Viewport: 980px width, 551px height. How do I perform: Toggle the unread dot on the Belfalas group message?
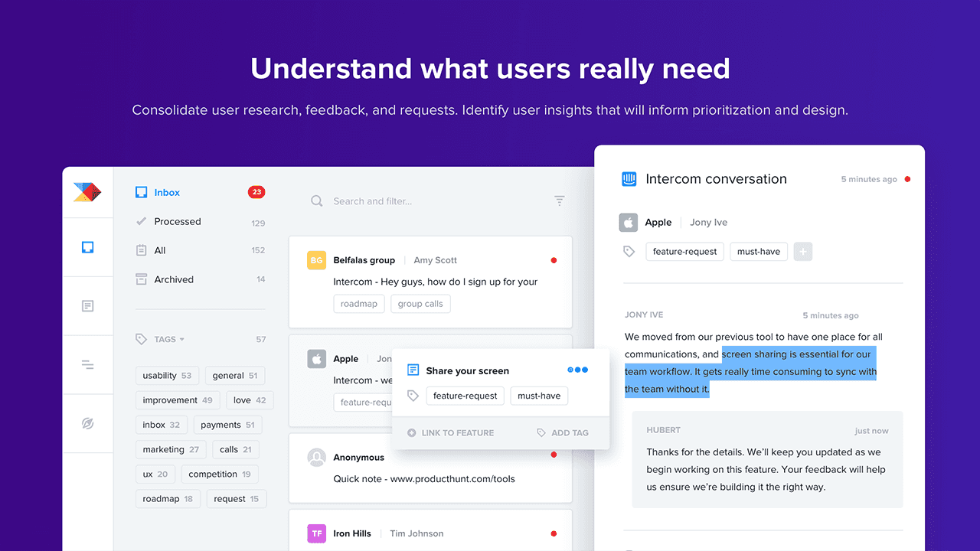pyautogui.click(x=554, y=260)
